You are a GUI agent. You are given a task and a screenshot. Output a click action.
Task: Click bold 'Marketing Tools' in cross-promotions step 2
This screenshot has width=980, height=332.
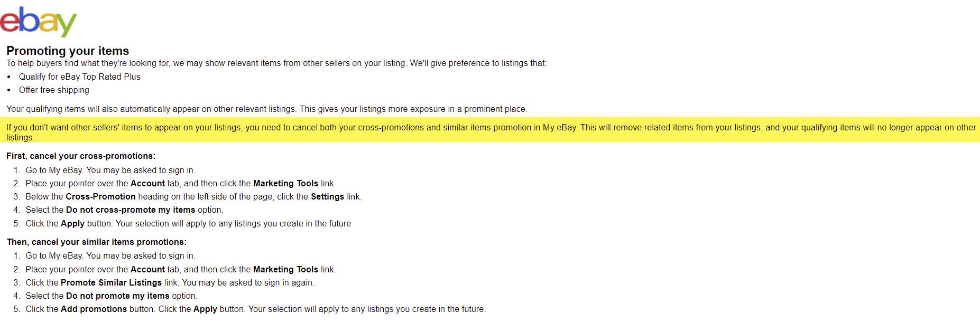point(285,183)
